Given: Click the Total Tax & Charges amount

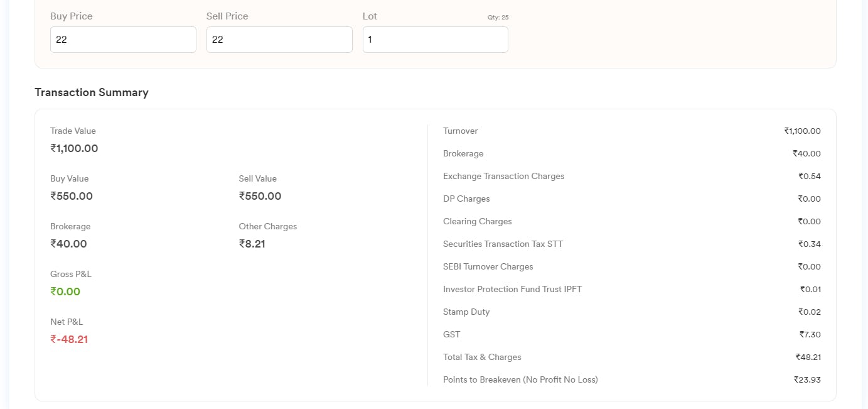Looking at the screenshot, I should tap(808, 357).
